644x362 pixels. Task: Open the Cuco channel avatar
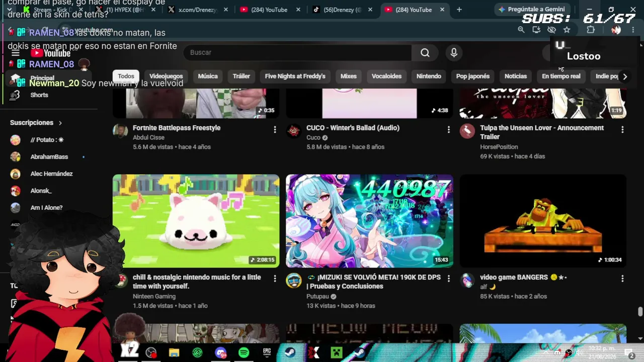click(x=294, y=131)
